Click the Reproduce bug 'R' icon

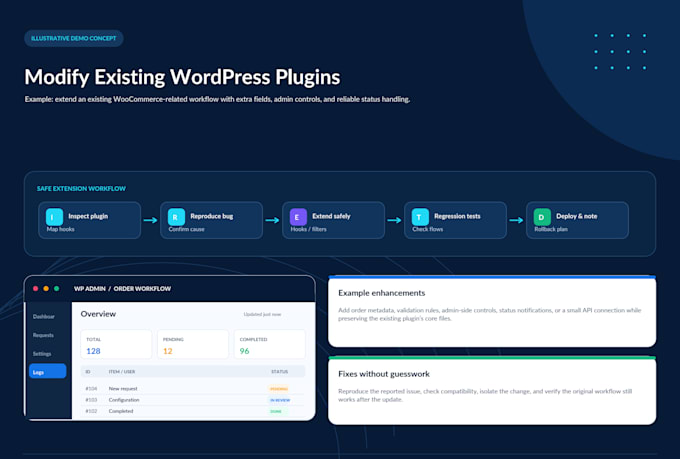pos(176,216)
